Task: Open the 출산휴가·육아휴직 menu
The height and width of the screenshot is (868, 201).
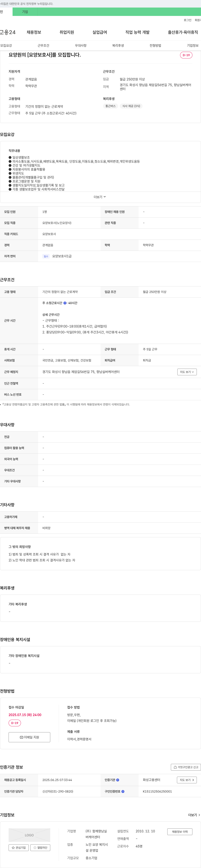Action: pyautogui.click(x=183, y=32)
